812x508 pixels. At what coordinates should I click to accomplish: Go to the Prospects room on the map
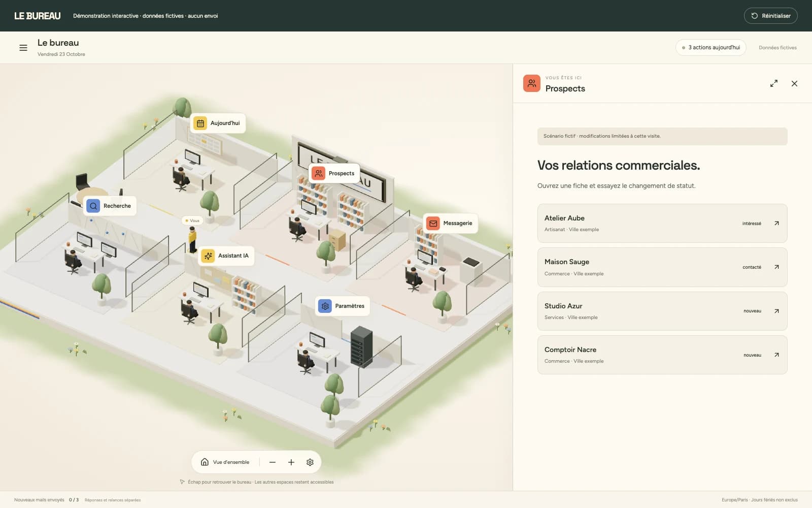point(334,173)
